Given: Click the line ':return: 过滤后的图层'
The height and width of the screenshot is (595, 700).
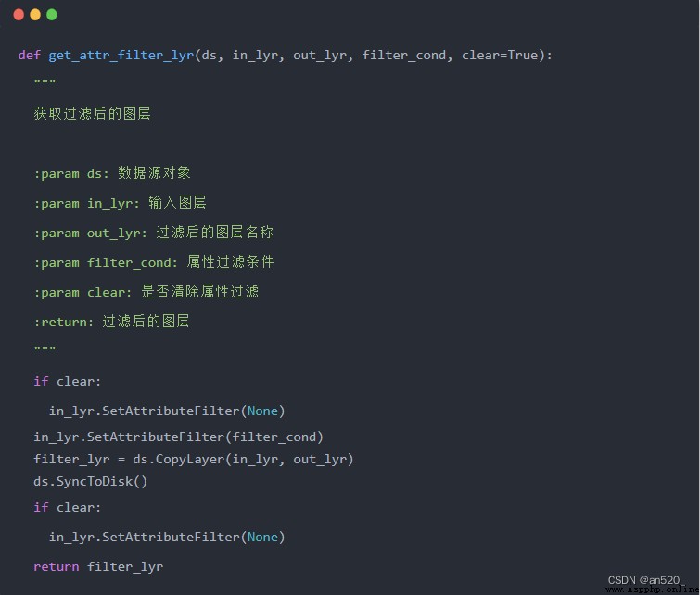Looking at the screenshot, I should (111, 322).
